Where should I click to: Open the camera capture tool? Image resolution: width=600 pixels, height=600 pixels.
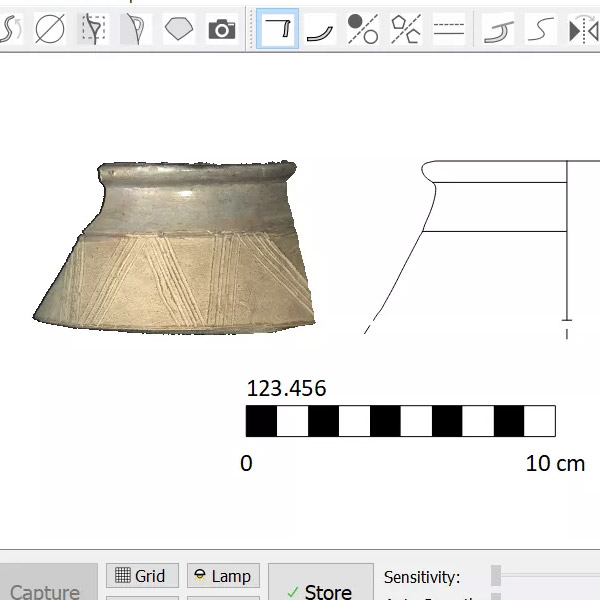(x=222, y=29)
